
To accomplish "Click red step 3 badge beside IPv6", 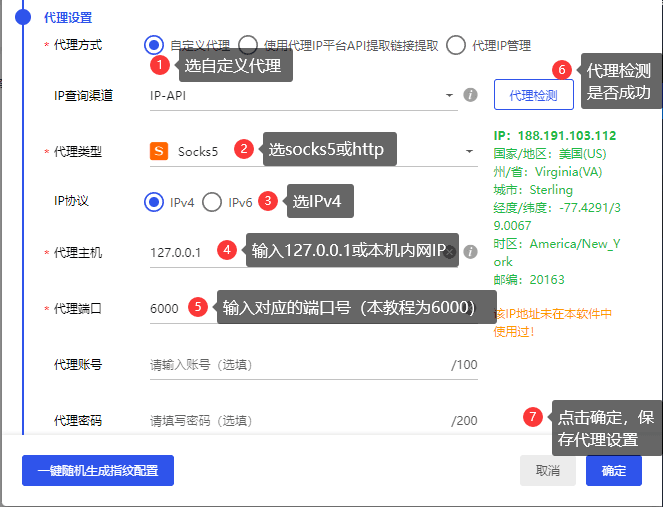I will (267, 201).
